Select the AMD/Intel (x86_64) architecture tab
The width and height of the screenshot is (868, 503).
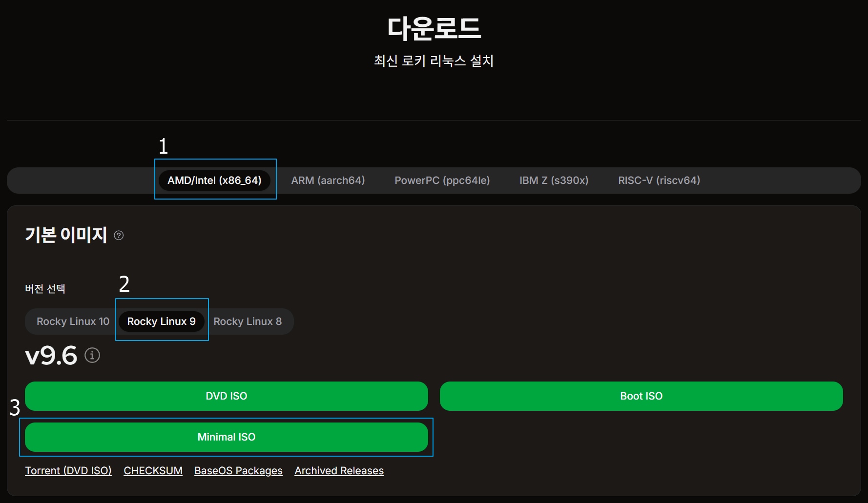[214, 181]
